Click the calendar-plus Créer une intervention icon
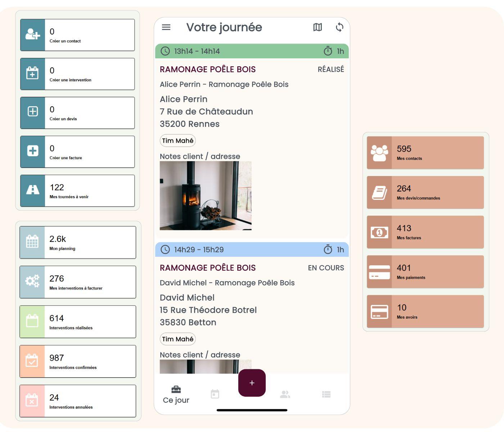This screenshot has height=432, width=504. (x=33, y=73)
